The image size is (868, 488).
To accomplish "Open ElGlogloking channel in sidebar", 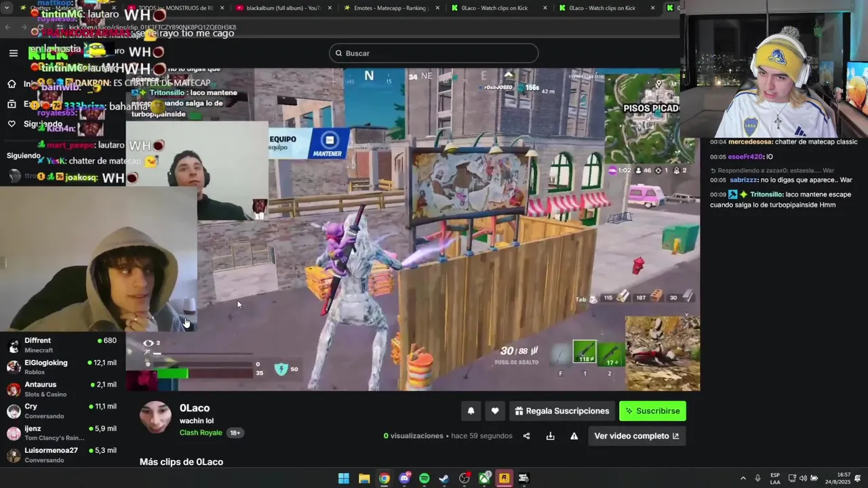I will pos(63,367).
